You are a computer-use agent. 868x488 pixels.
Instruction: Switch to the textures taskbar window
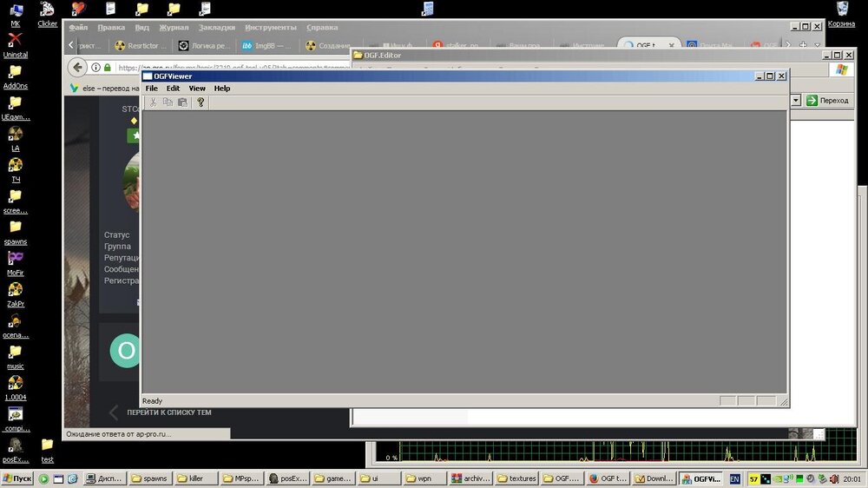[x=516, y=478]
